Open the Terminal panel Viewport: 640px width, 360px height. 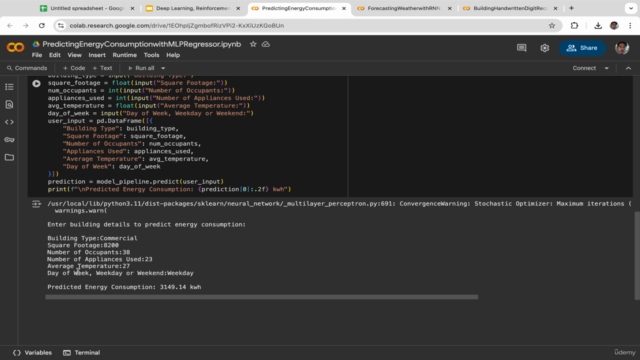coord(82,353)
